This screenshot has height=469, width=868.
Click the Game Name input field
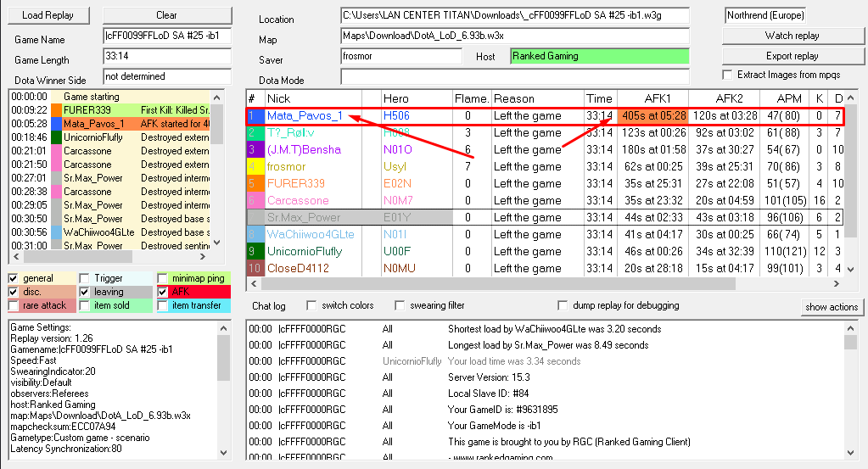click(x=167, y=36)
